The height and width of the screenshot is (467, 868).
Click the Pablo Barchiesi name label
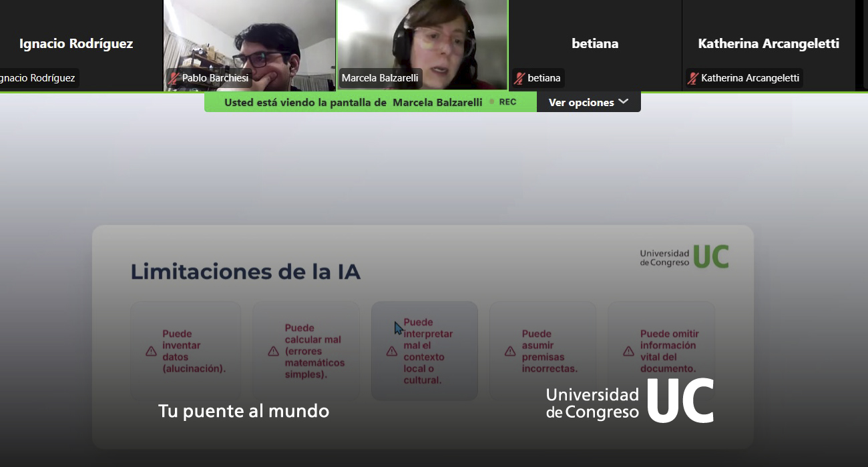pyautogui.click(x=209, y=78)
